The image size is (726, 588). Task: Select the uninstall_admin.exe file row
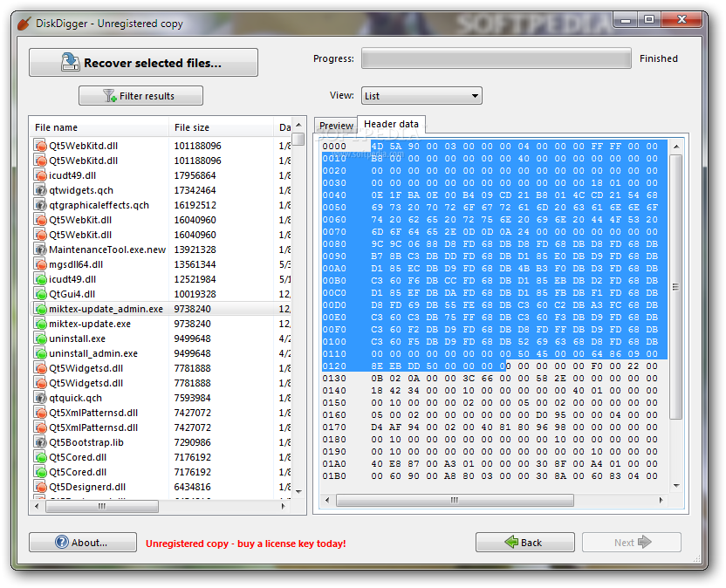pos(161,353)
